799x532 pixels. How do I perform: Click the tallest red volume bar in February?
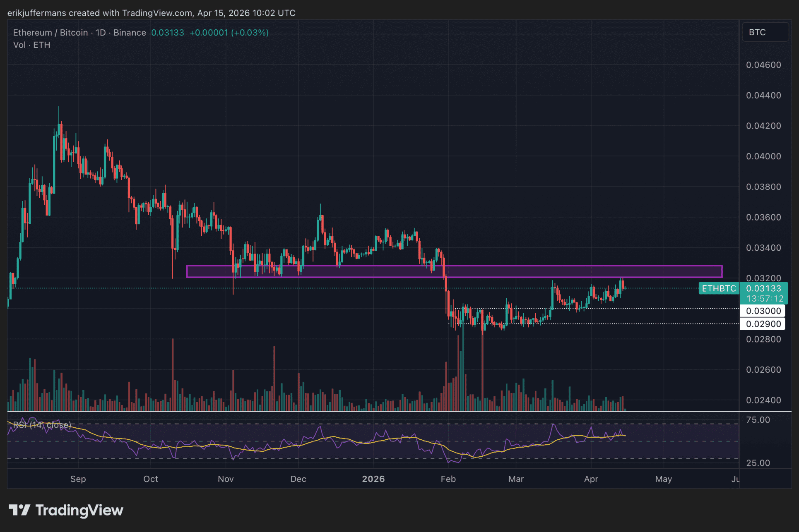coord(482,372)
